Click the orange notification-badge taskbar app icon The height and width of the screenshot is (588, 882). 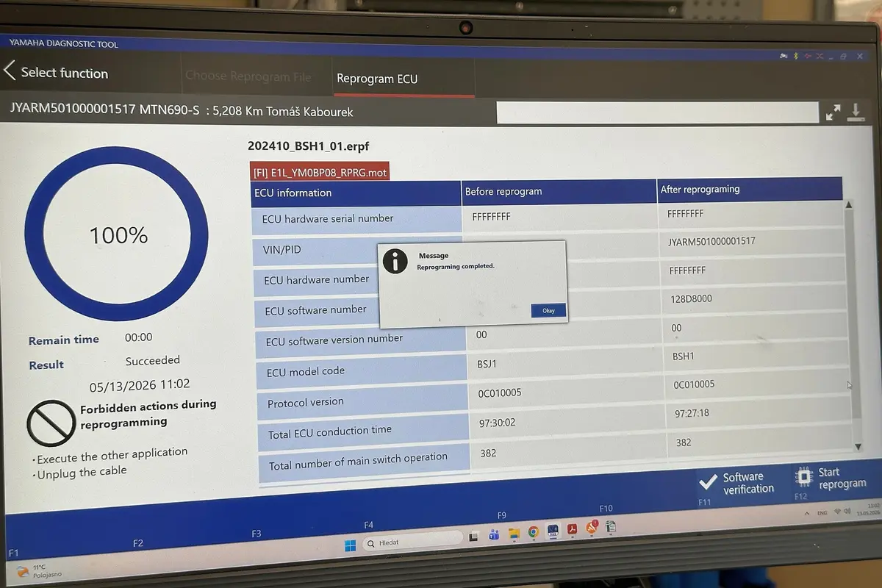[592, 527]
